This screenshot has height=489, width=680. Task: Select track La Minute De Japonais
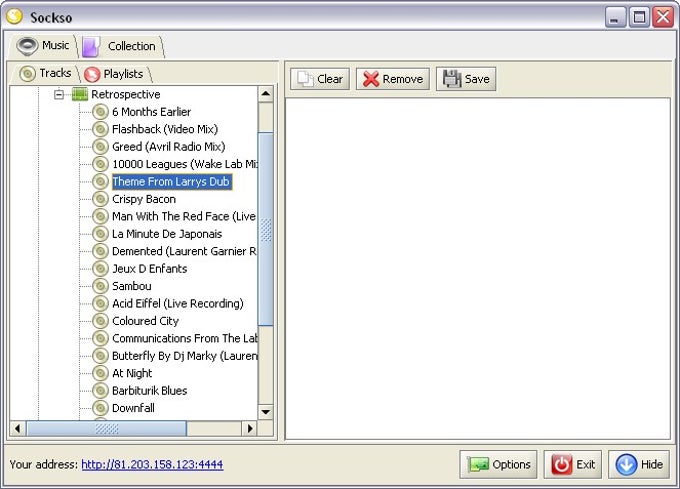[167, 234]
